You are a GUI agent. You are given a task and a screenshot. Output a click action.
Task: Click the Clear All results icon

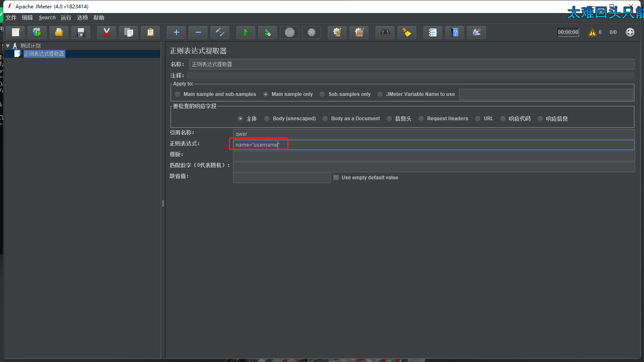pos(359,32)
